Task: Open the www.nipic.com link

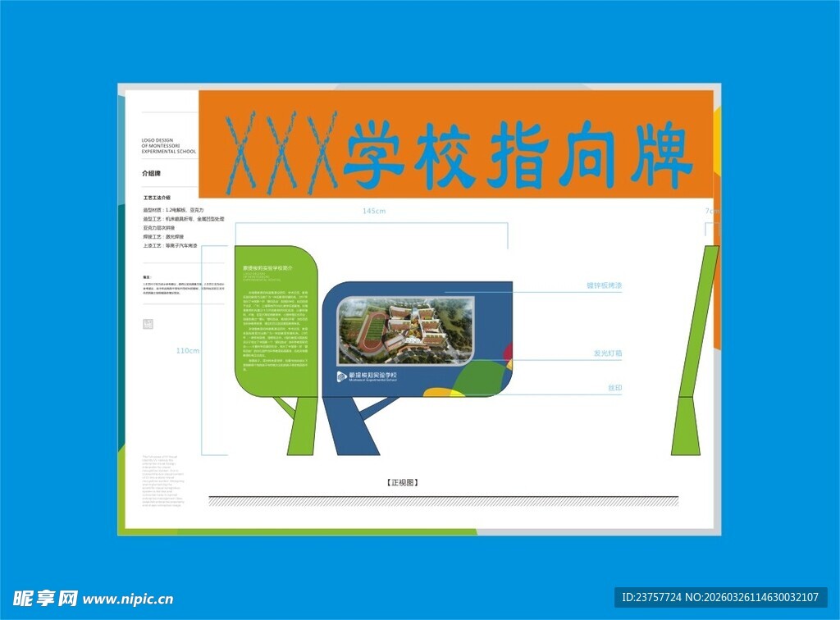Action: click(x=128, y=599)
